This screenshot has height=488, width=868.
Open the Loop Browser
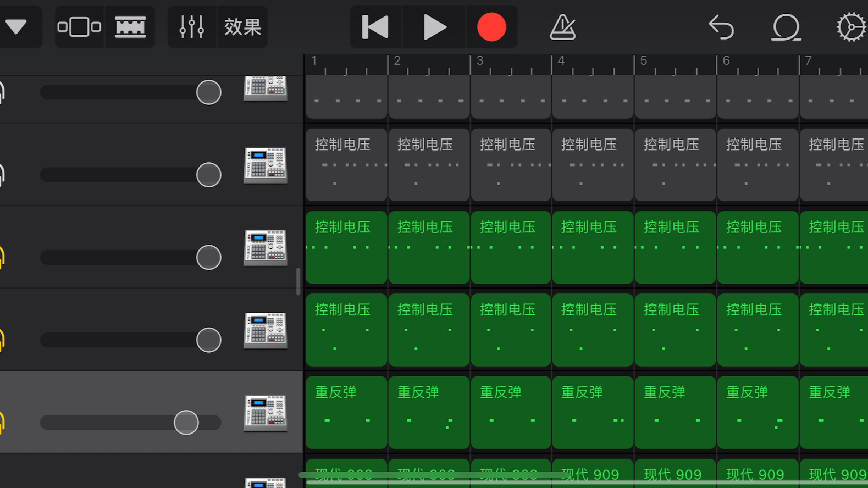(786, 27)
